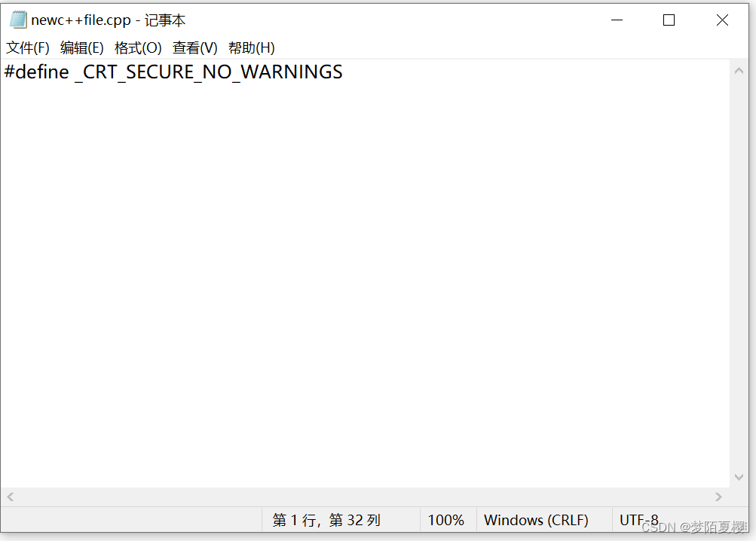Click the horizontal scrollbar track
This screenshot has width=756, height=541.
pyautogui.click(x=362, y=497)
